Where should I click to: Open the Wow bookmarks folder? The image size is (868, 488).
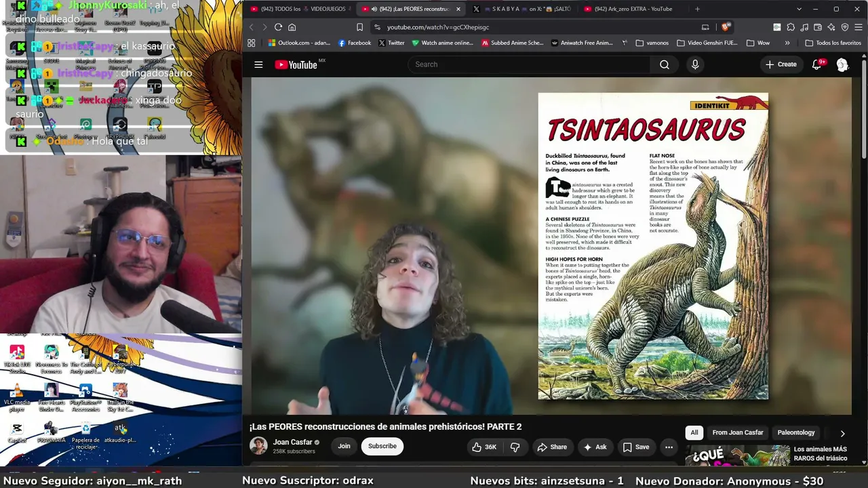click(x=758, y=43)
